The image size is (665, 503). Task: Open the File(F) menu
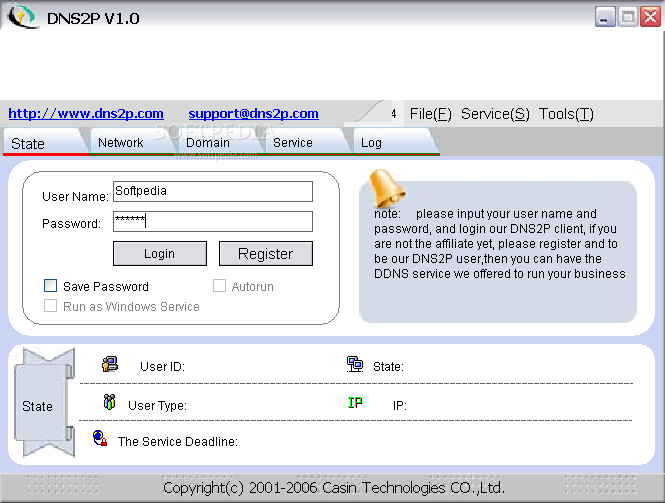(430, 114)
